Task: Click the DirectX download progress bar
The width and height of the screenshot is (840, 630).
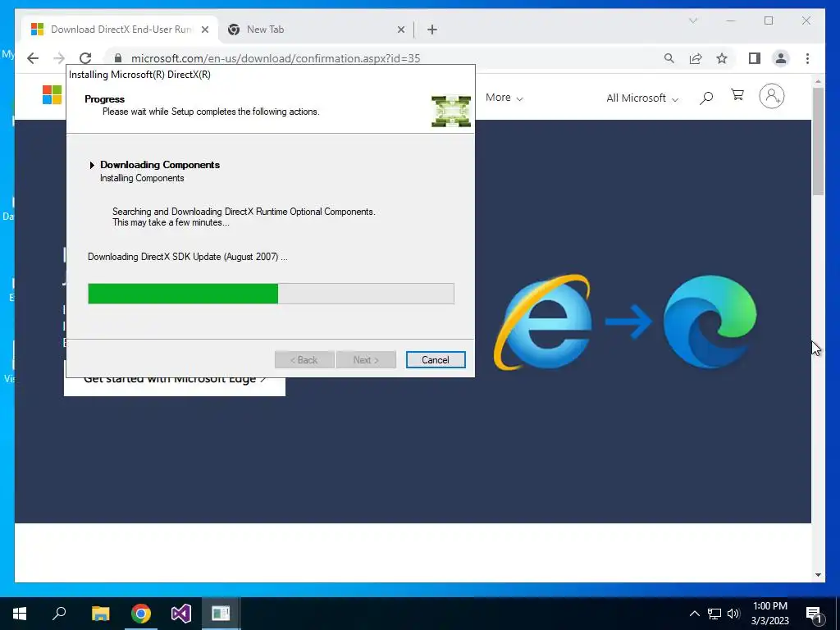Action: pos(271,294)
